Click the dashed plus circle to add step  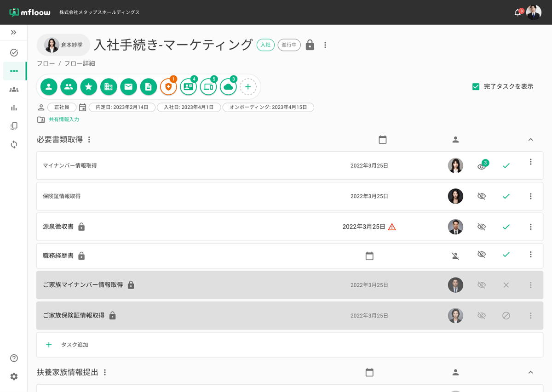(x=248, y=87)
